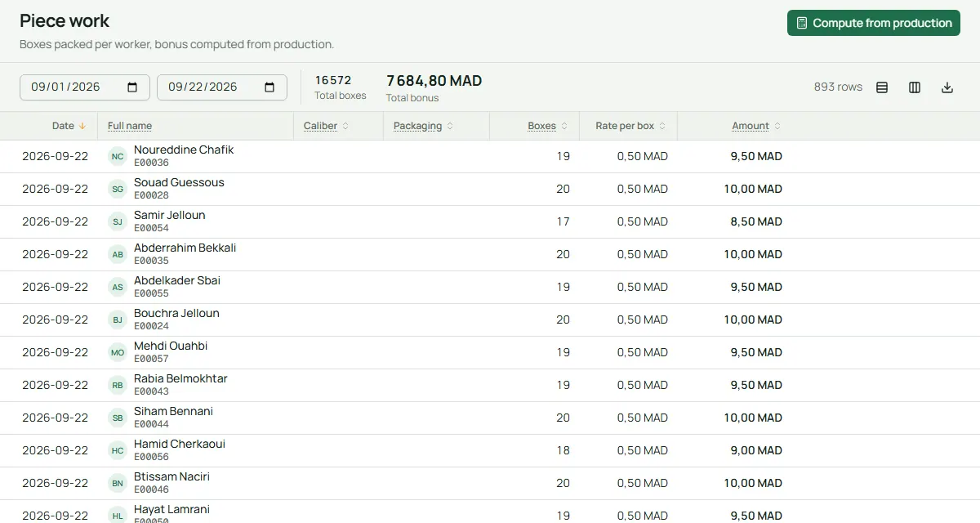Select the Souad Guessous name text
Viewport: 980px width, 523px height.
click(x=179, y=182)
